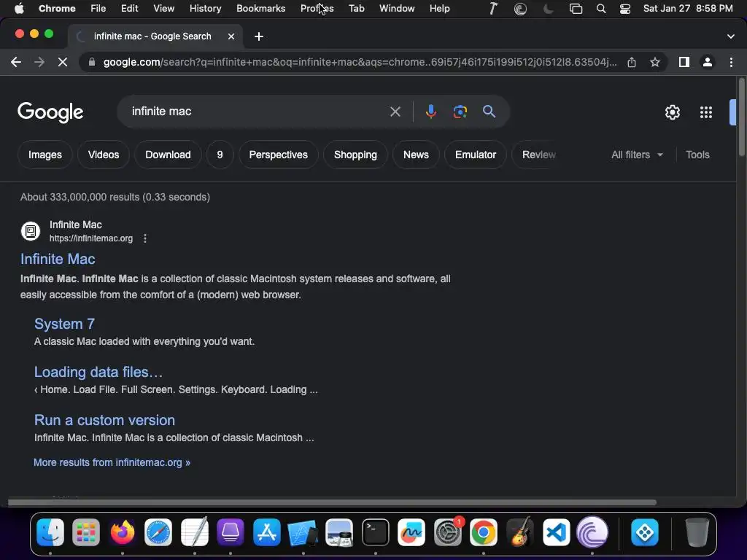
Task: Expand the tab search chevron in Chrome
Action: click(x=731, y=36)
